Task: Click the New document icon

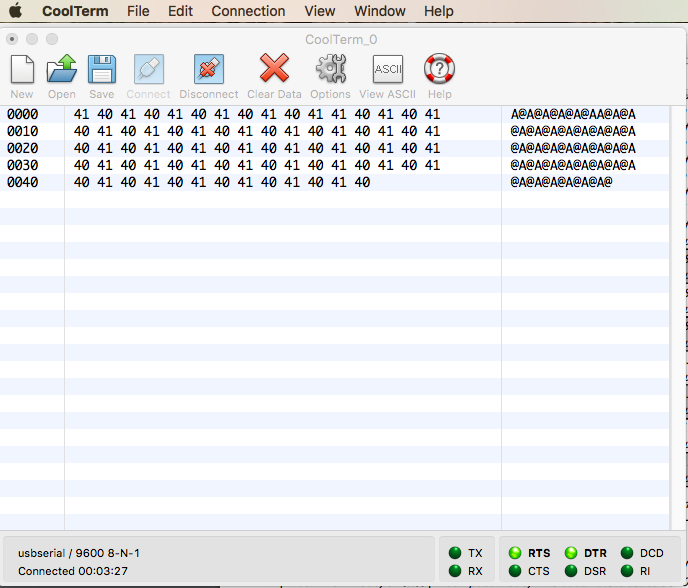Action: [22, 69]
